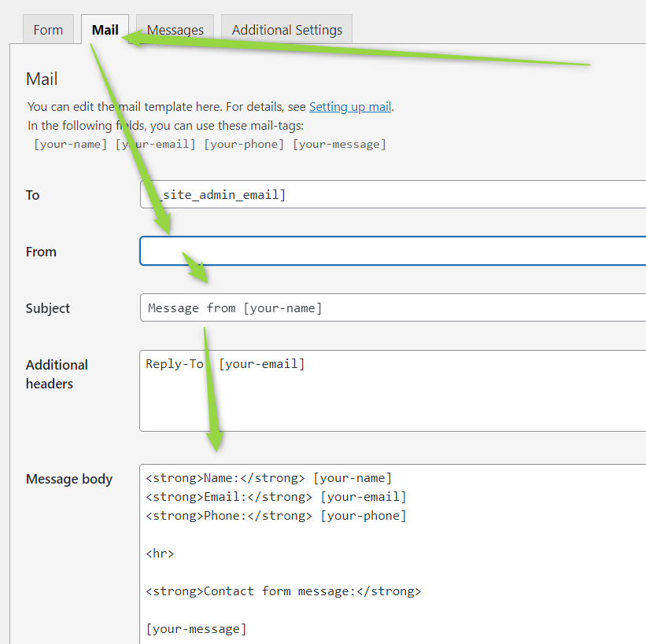
Task: Click the [your-name] mail-tag above the fields
Action: click(x=70, y=144)
